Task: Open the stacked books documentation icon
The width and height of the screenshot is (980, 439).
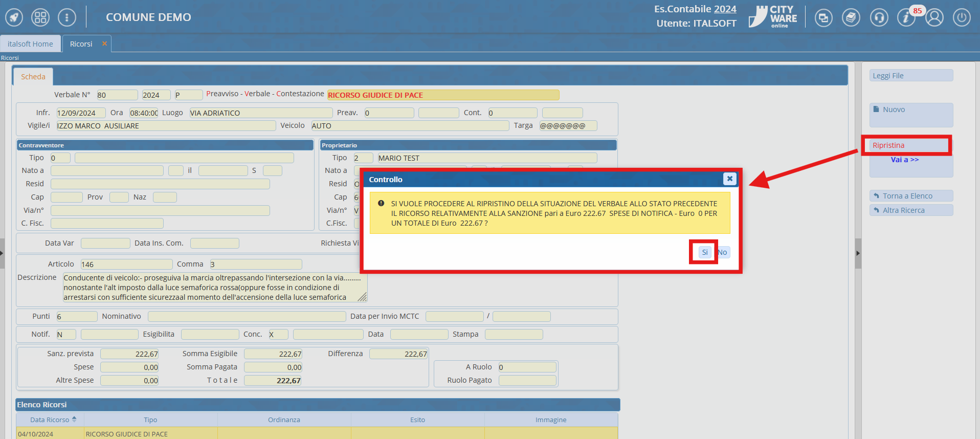Action: tap(851, 18)
